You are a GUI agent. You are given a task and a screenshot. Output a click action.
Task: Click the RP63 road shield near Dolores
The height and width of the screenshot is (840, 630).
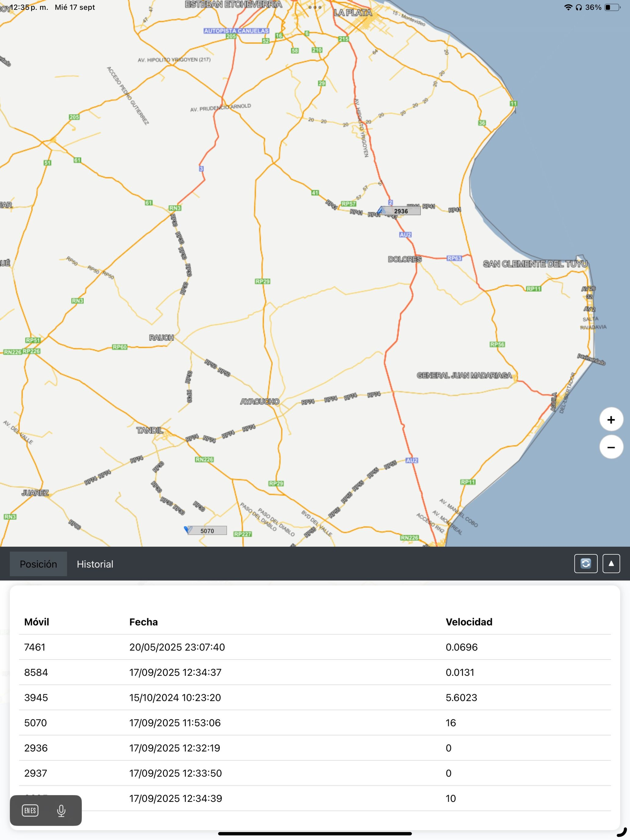click(x=454, y=258)
